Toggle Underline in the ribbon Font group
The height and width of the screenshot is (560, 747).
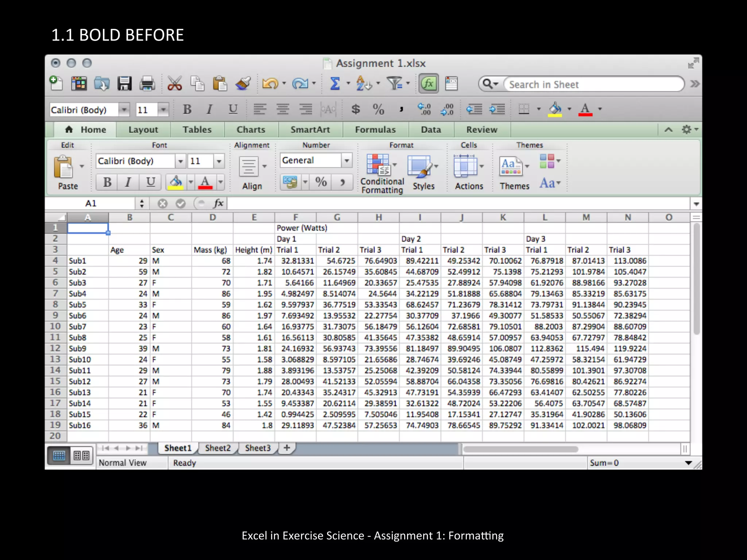pyautogui.click(x=150, y=182)
